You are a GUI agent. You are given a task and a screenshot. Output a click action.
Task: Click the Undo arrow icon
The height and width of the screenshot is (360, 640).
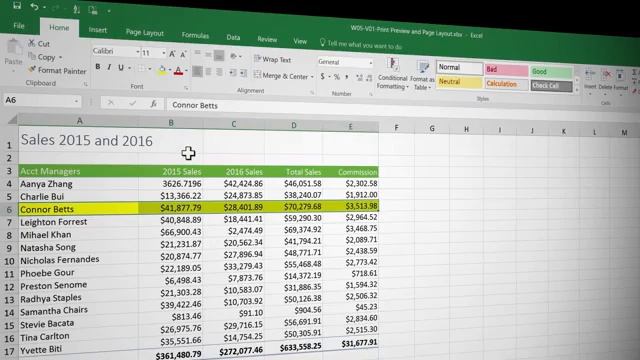(x=34, y=7)
